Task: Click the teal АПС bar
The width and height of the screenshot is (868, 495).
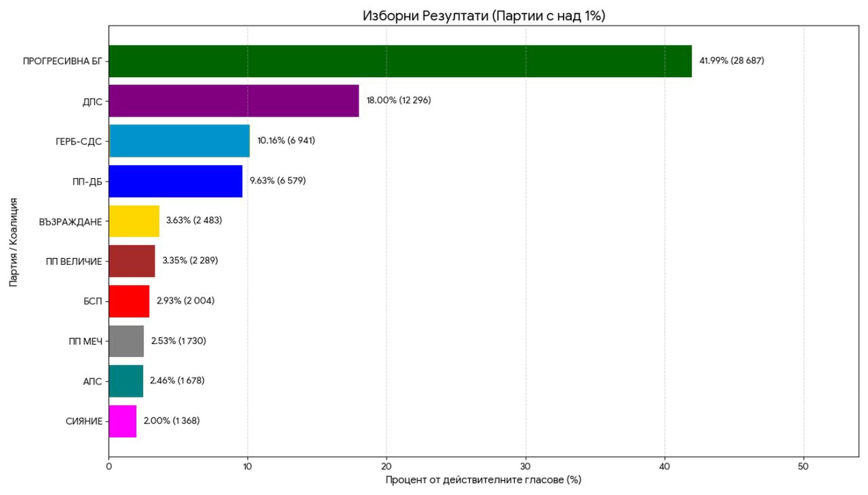Action: [x=126, y=381]
